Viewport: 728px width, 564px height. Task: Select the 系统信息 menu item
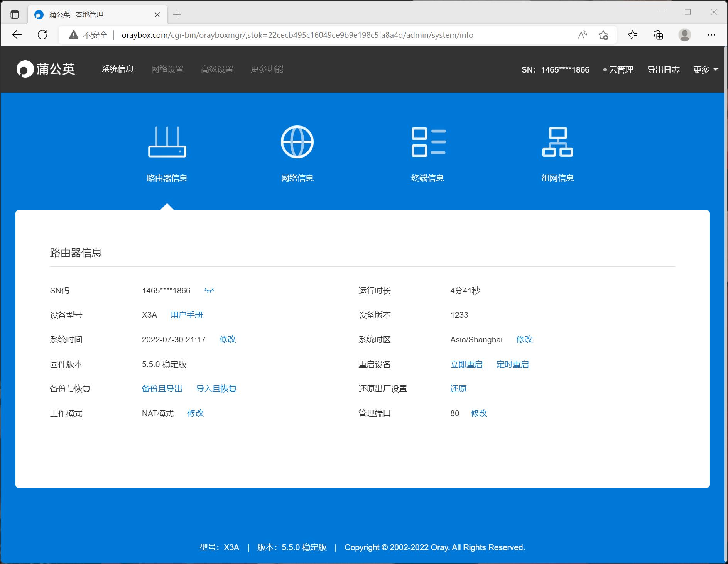118,69
